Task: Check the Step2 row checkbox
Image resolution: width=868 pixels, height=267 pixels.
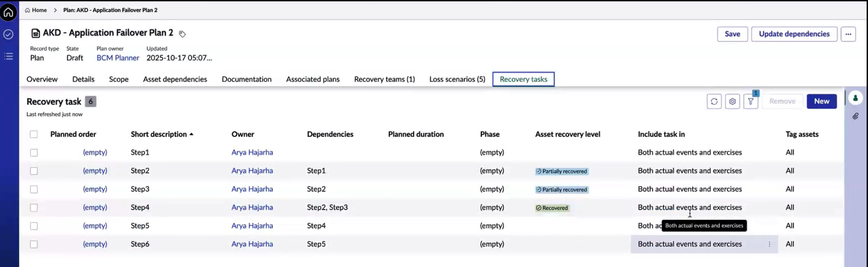Action: [34, 171]
